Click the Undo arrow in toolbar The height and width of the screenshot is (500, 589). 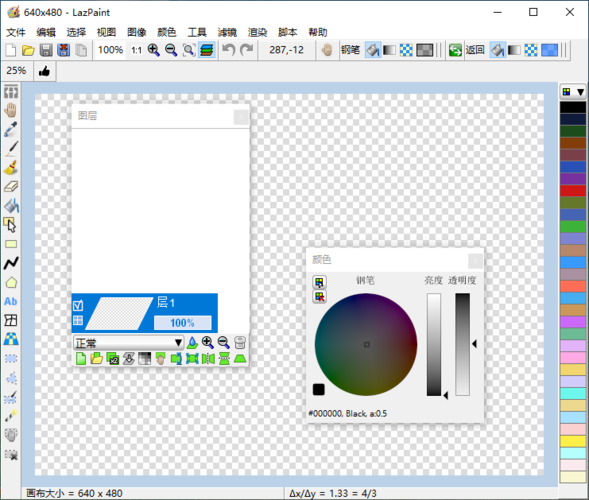coord(228,50)
